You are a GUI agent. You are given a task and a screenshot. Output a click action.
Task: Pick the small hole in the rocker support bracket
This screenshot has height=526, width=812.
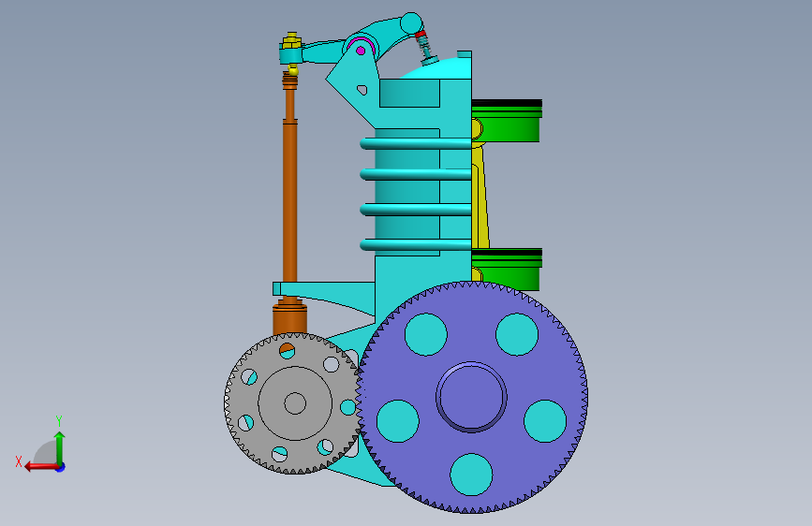coord(362,90)
